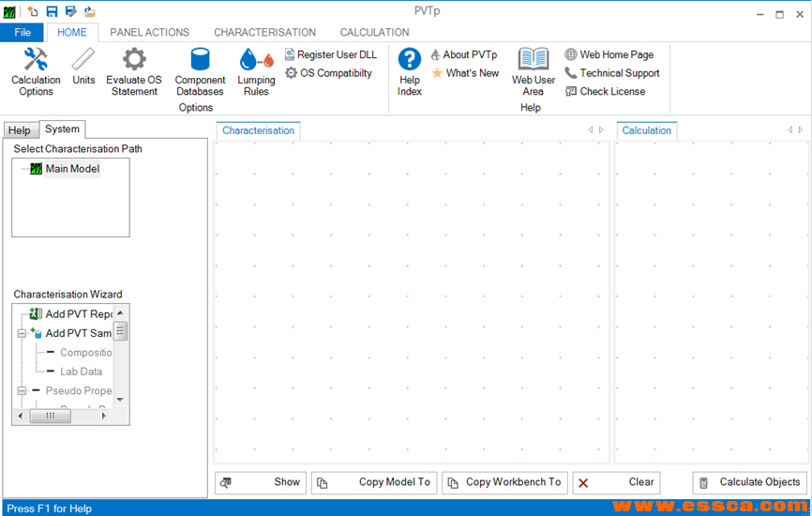Collapse the Pseudo Properties tree node
The image size is (812, 516).
pos(22,390)
